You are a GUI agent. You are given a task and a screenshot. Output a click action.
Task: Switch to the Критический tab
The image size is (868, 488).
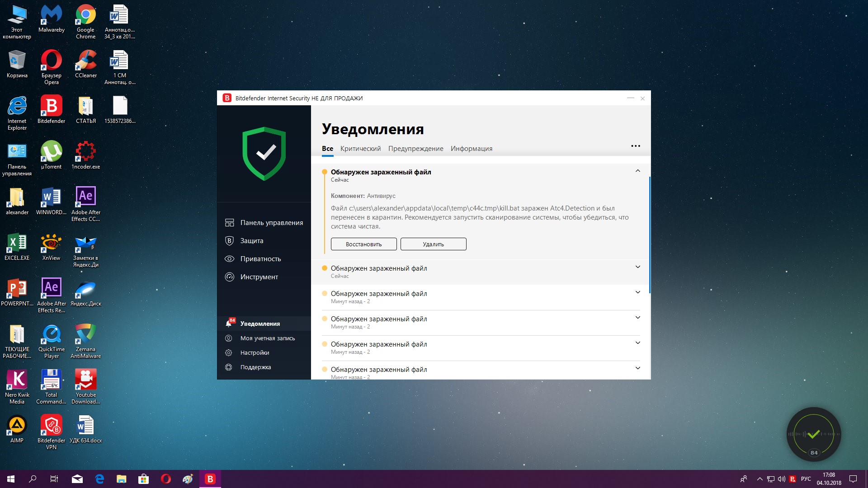[360, 149]
